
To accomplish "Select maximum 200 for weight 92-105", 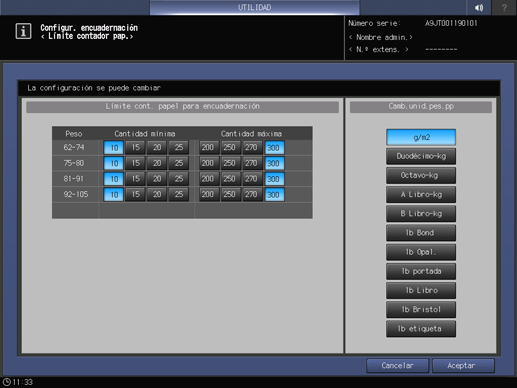I will pyautogui.click(x=209, y=194).
